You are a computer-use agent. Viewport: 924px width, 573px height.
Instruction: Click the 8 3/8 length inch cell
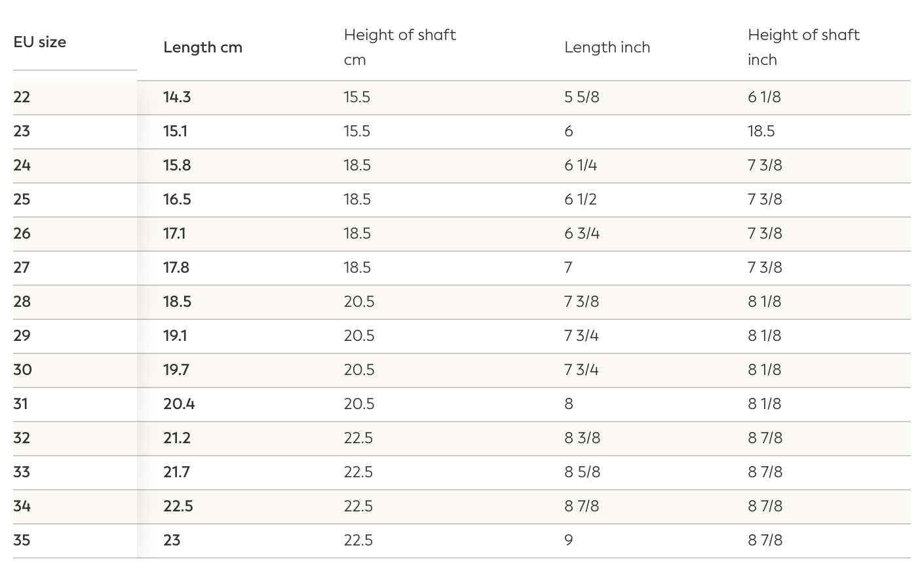pos(582,438)
